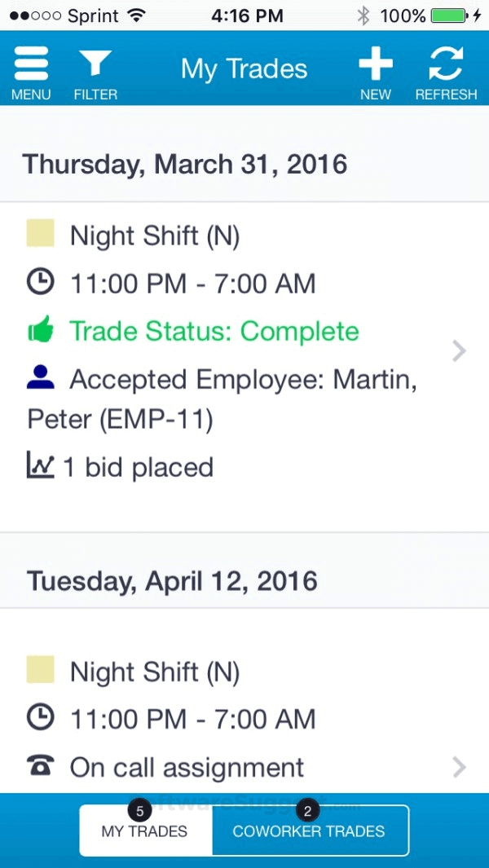Select the person icon beside Accepted Employee

39,378
